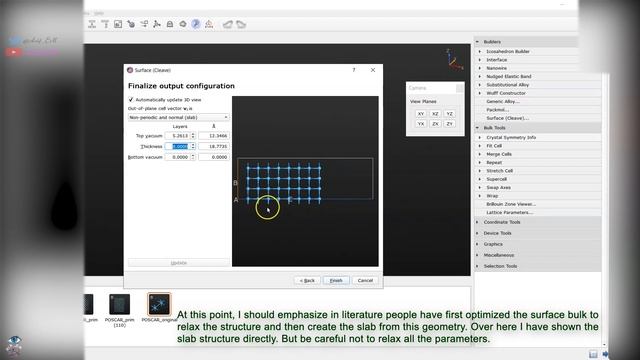This screenshot has width=640, height=360.
Task: Expand Nudged Elastic Band item
Action: (x=480, y=76)
